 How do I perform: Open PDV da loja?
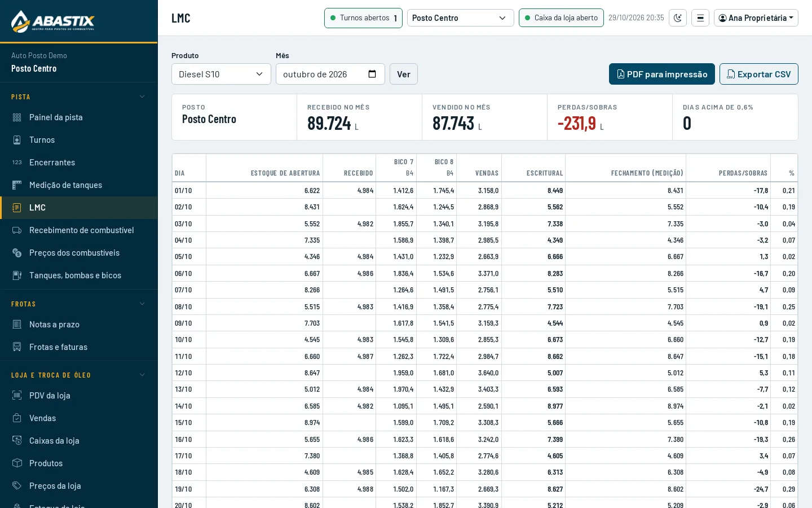coord(79,396)
